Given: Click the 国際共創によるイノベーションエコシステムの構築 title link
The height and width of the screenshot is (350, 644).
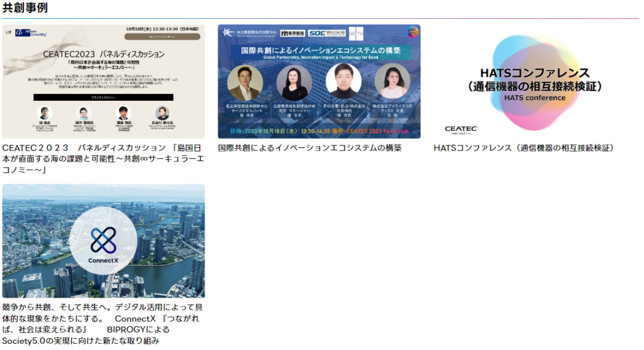Looking at the screenshot, I should (x=309, y=148).
